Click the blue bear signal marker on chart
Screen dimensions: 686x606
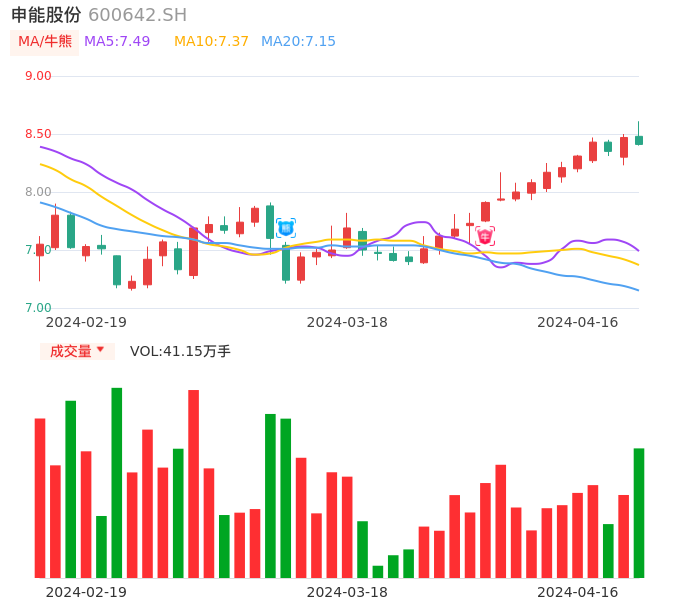286,228
